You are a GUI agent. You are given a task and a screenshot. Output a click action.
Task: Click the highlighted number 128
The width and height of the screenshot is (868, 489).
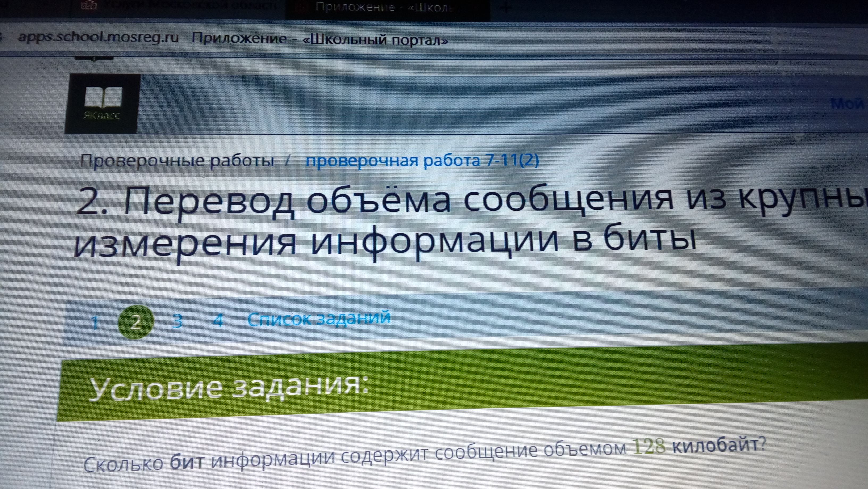tap(649, 447)
